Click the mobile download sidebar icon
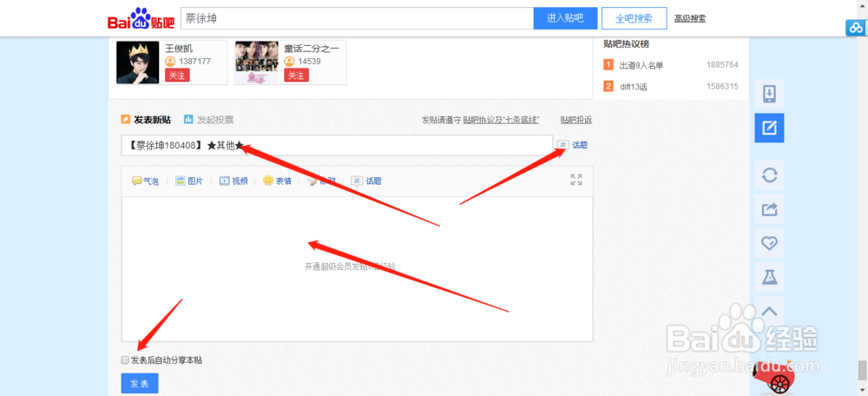868x396 pixels. (769, 94)
